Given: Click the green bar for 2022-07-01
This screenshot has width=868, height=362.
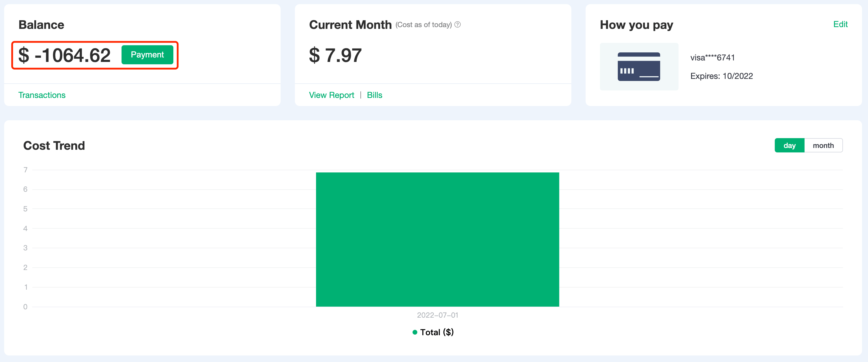Looking at the screenshot, I should click(437, 239).
